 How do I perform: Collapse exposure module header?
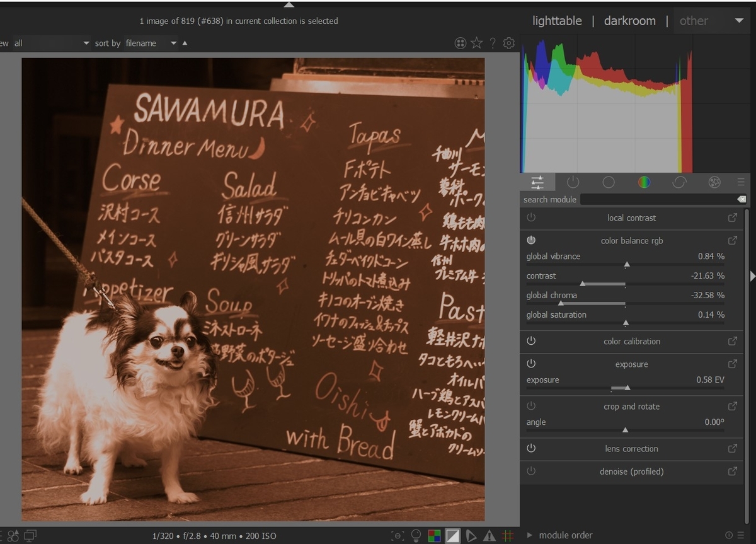(631, 364)
